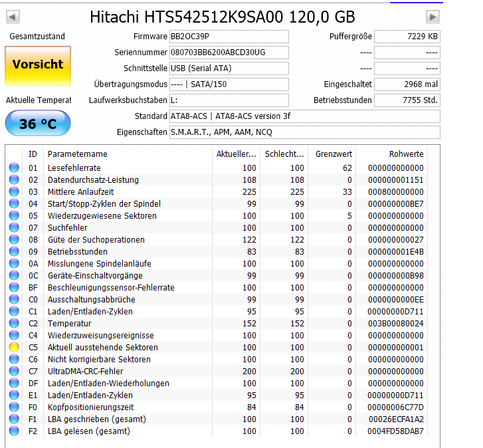Select the Eingeschaltet value 2968 mal
483x448 pixels.
(407, 84)
